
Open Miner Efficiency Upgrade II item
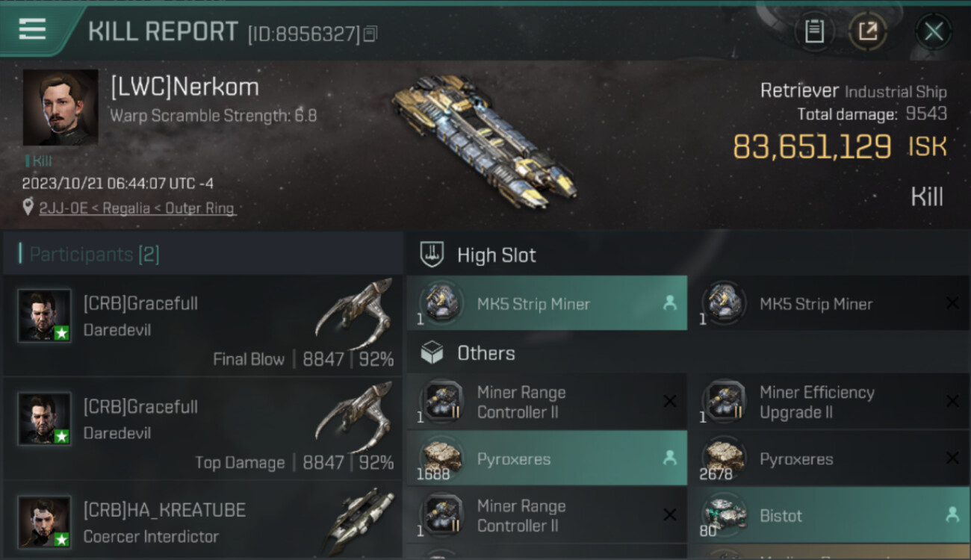tap(829, 402)
